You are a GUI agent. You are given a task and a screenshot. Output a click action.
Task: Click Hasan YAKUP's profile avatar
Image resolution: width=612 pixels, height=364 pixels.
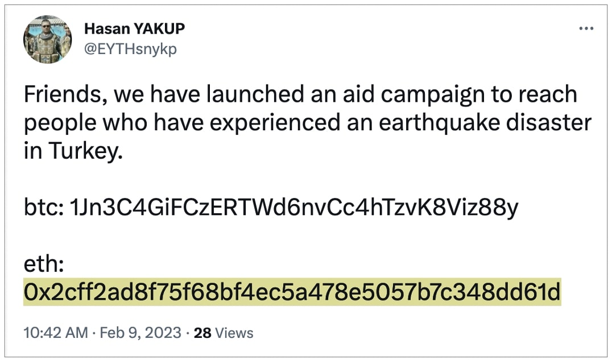click(x=48, y=39)
